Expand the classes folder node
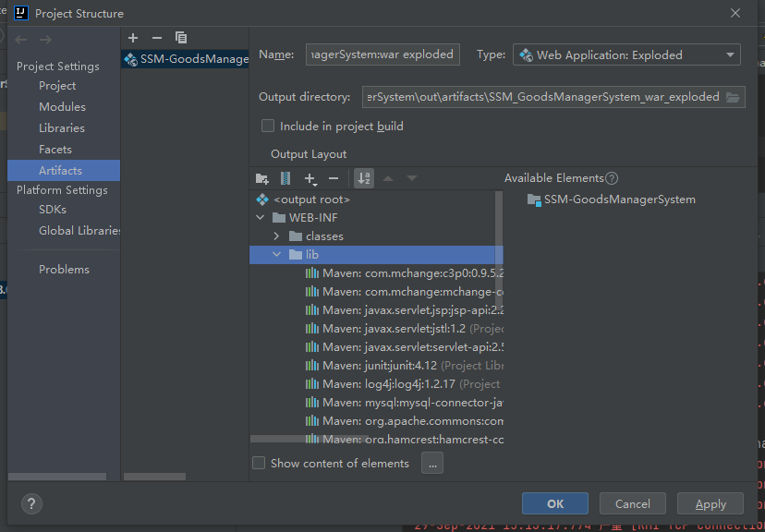 pyautogui.click(x=276, y=236)
